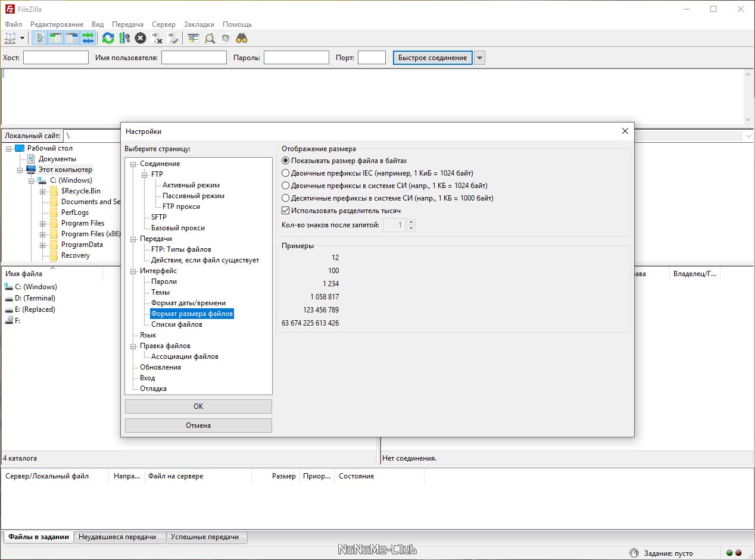755x560 pixels.
Task: Toggle synchronized browsing icon
Action: coord(226,38)
